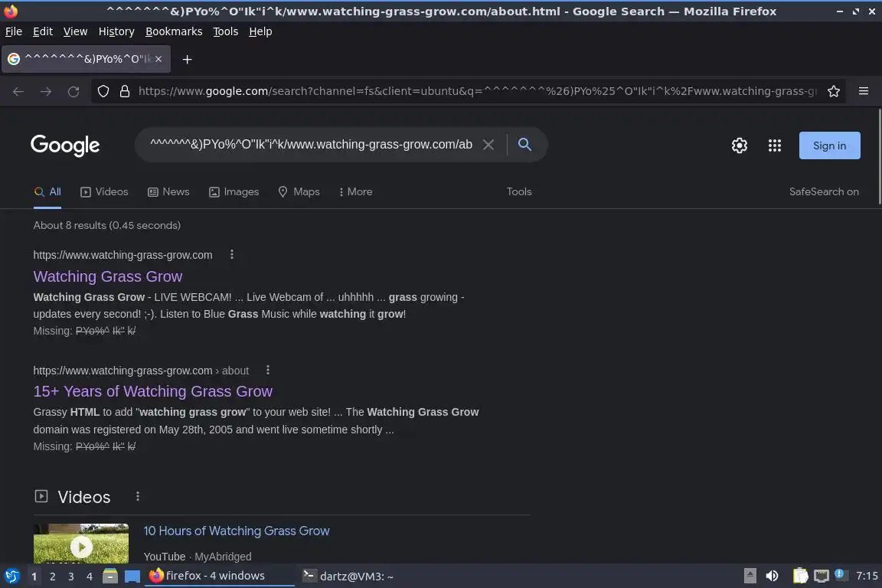Open options for watching-grass-grow.com first result

click(232, 254)
